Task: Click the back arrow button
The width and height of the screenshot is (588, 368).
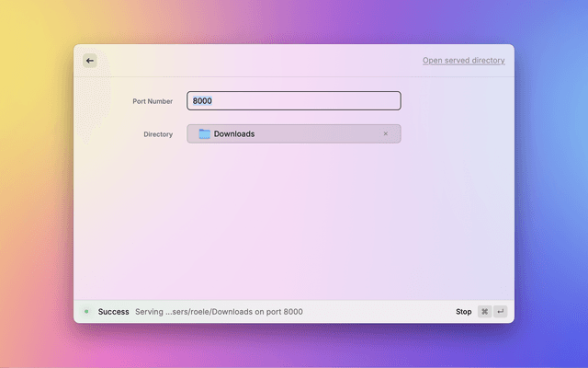Action: coord(90,61)
